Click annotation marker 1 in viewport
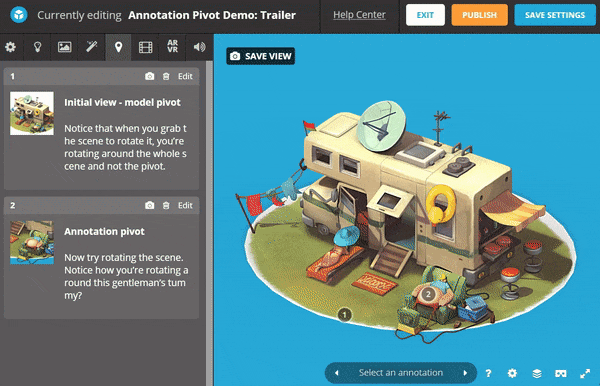600x386 pixels. 344,315
